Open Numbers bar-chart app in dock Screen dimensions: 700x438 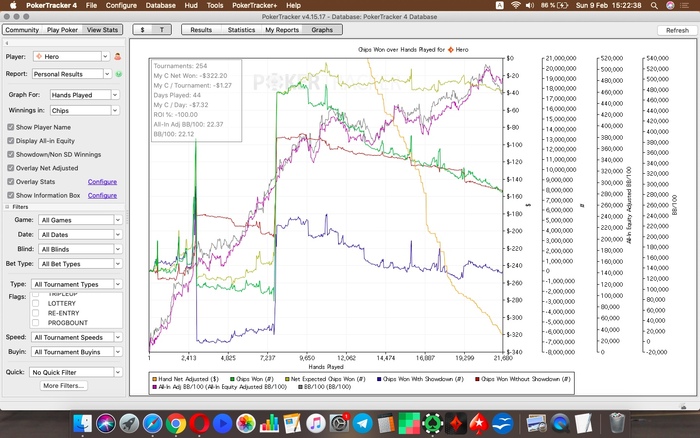(x=269, y=423)
